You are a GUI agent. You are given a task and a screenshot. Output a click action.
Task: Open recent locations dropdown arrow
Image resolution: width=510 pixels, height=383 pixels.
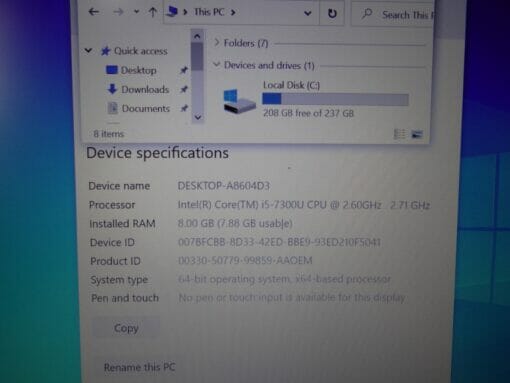(x=136, y=12)
